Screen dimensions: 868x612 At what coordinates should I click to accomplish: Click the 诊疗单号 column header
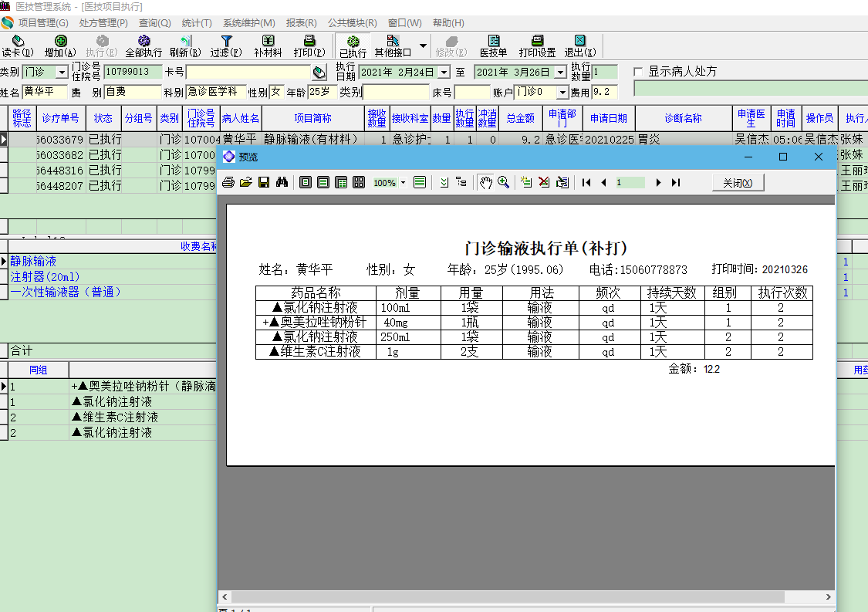(x=60, y=118)
